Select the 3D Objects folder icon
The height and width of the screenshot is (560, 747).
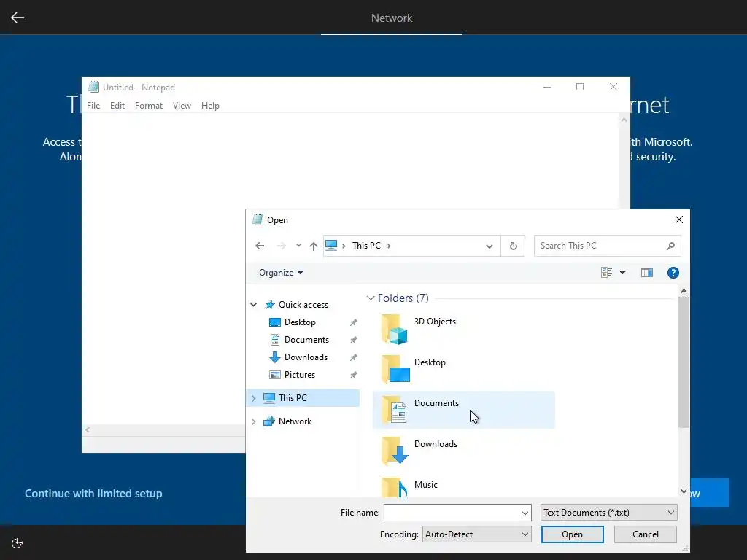click(x=395, y=329)
